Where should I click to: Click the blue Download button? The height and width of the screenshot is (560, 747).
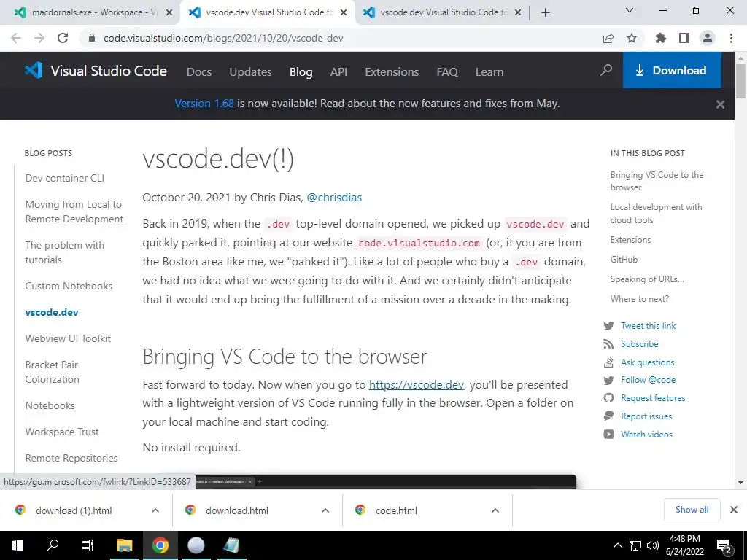coord(672,71)
